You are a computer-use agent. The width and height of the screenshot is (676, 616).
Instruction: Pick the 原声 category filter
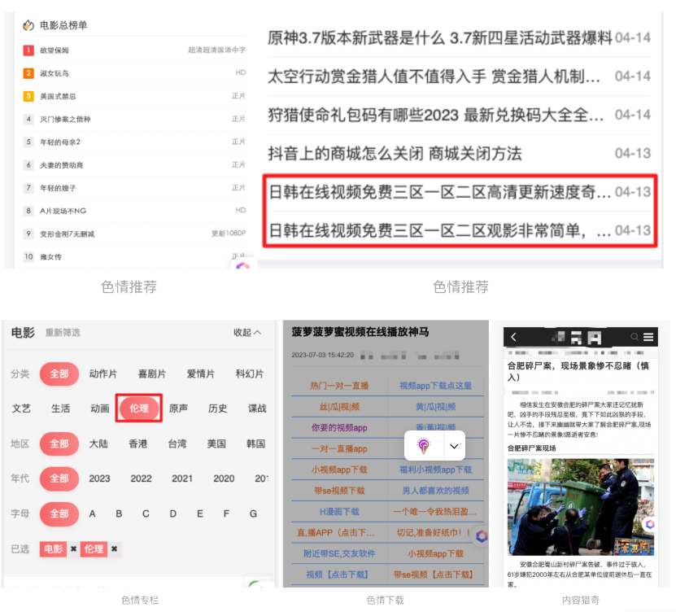click(x=178, y=408)
